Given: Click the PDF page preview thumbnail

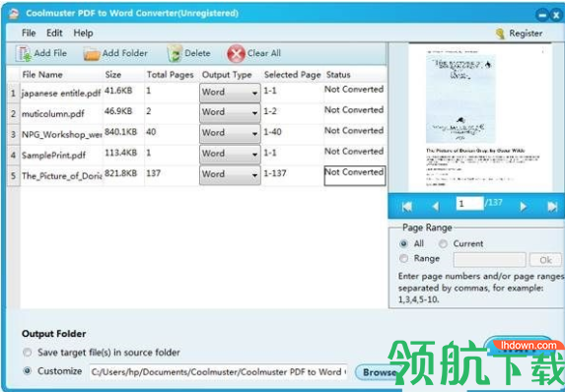Looking at the screenshot, I should pos(480,117).
